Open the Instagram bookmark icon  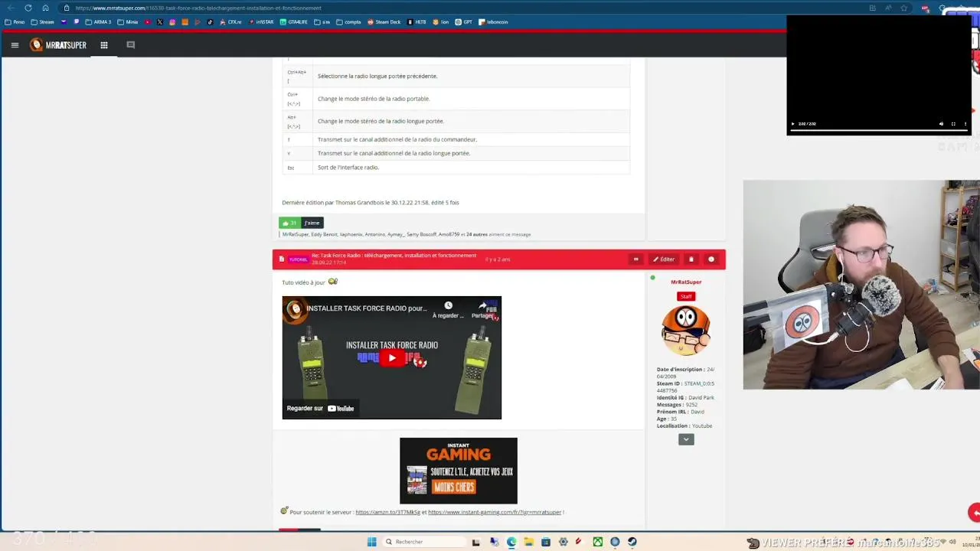tap(172, 22)
